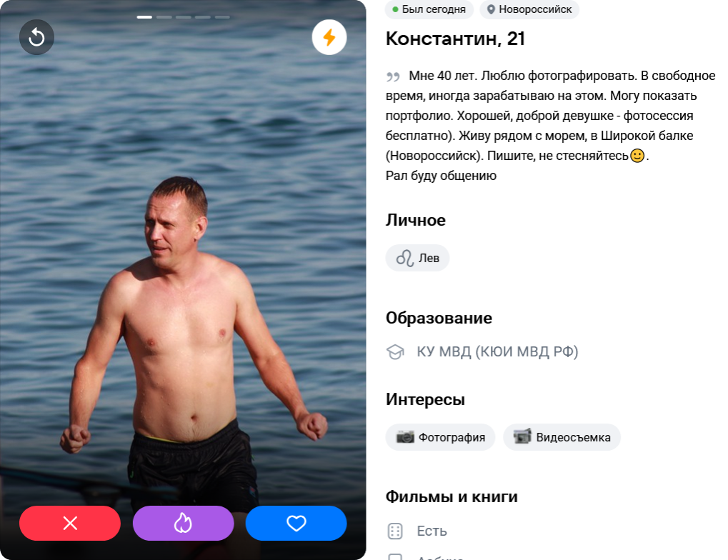The width and height of the screenshot is (728, 560).
Task: Click the profile name Константин, 21
Action: point(456,39)
